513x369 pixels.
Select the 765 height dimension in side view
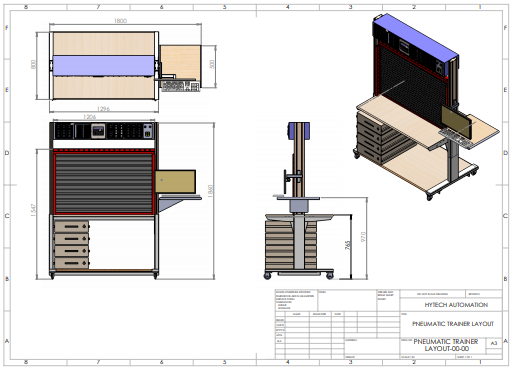(x=348, y=246)
